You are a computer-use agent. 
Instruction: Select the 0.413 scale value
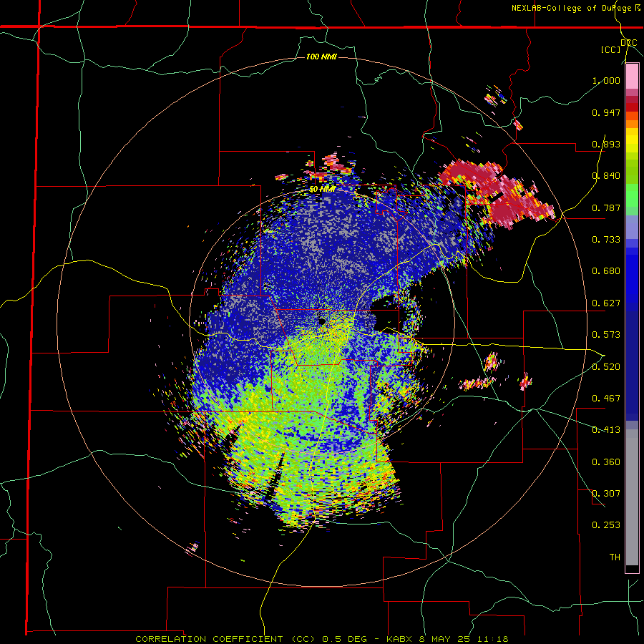[x=606, y=430]
